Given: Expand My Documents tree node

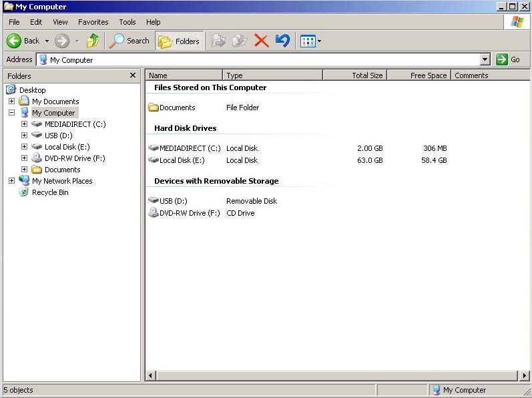Looking at the screenshot, I should tap(11, 102).
